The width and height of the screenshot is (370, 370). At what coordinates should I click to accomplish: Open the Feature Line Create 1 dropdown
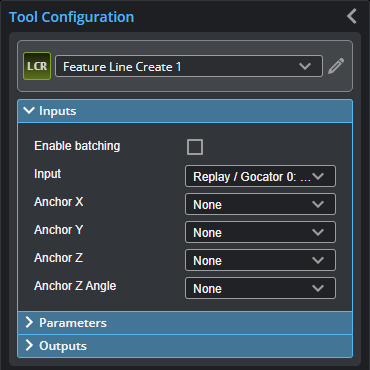coord(189,66)
